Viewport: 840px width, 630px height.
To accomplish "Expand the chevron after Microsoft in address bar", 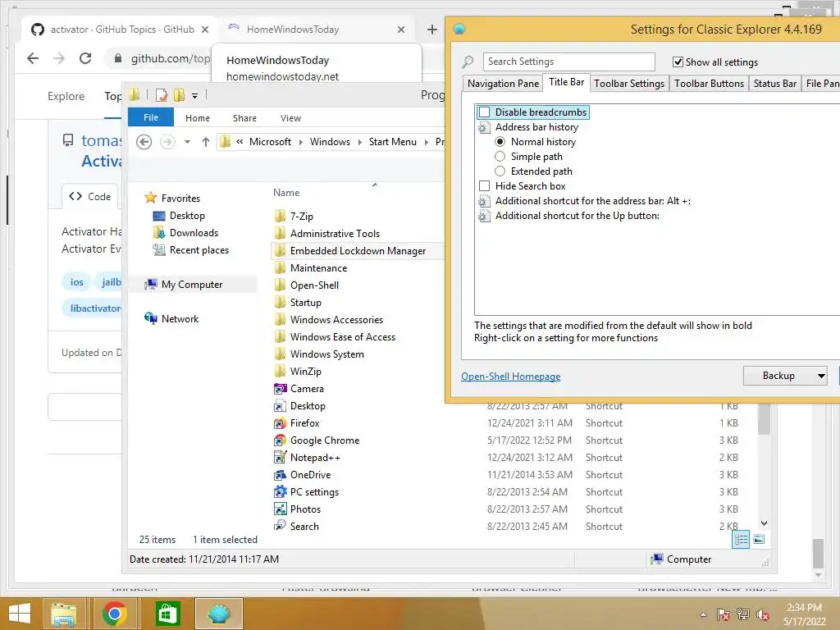I will 300,142.
